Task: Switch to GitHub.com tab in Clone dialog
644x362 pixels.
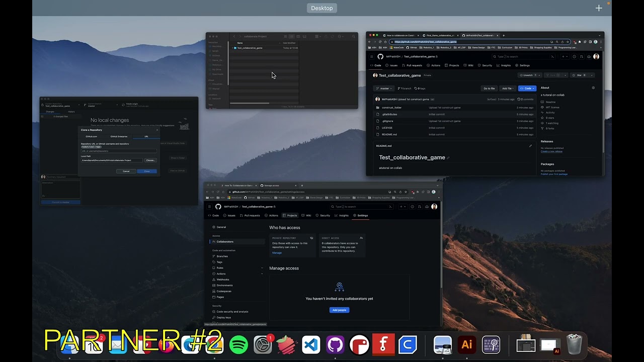Action: point(91,136)
